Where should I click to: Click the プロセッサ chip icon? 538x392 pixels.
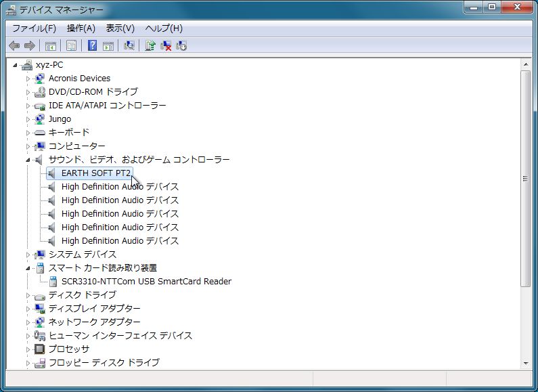point(40,349)
